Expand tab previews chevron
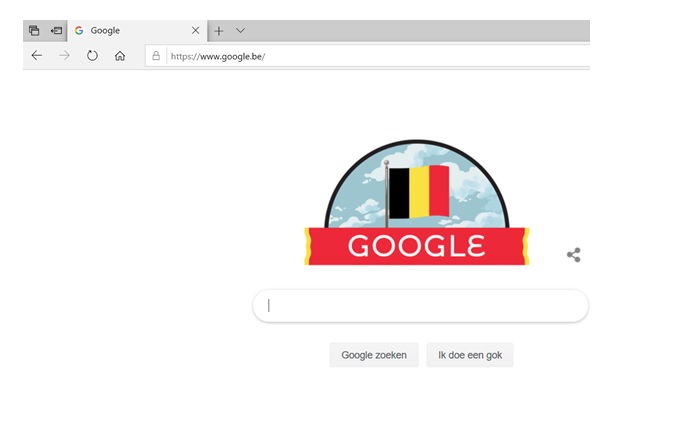676x426 pixels. pyautogui.click(x=241, y=30)
